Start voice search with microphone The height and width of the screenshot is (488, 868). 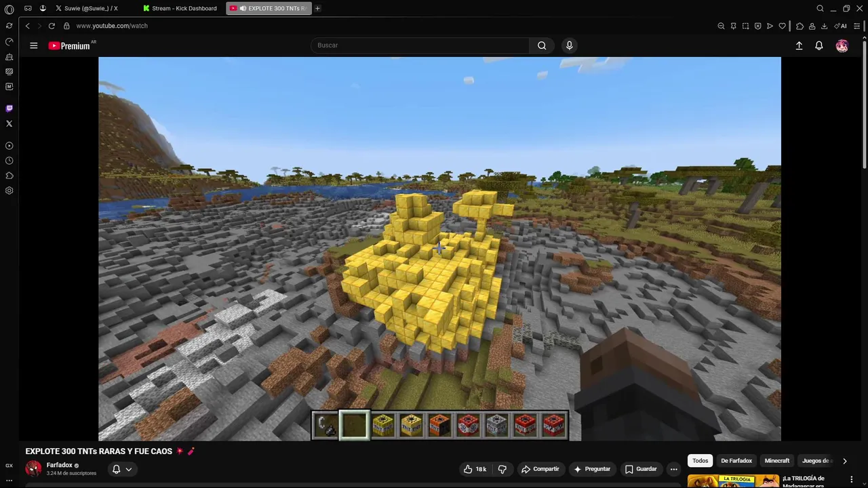coord(569,45)
